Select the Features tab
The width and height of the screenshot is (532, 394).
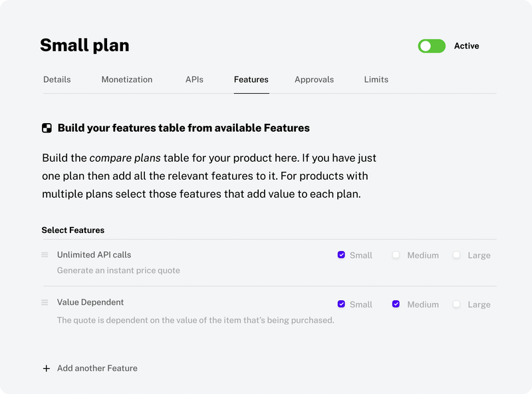(x=251, y=79)
